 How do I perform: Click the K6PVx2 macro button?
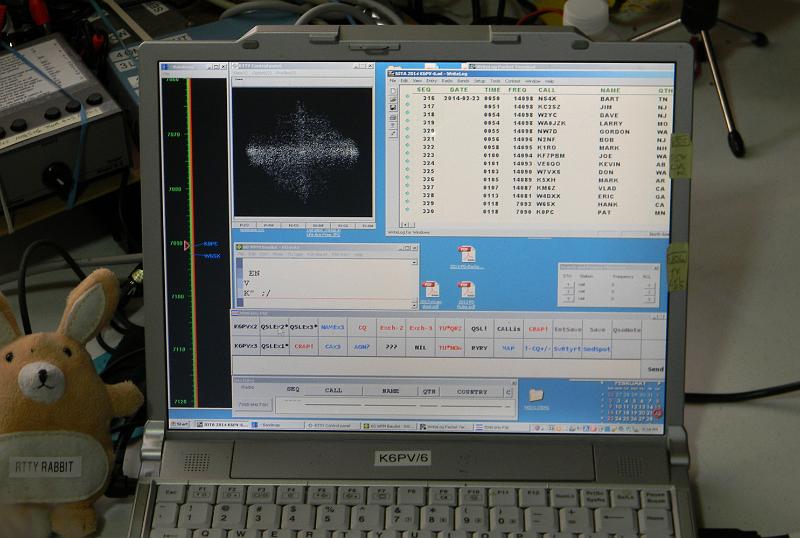coord(245,327)
